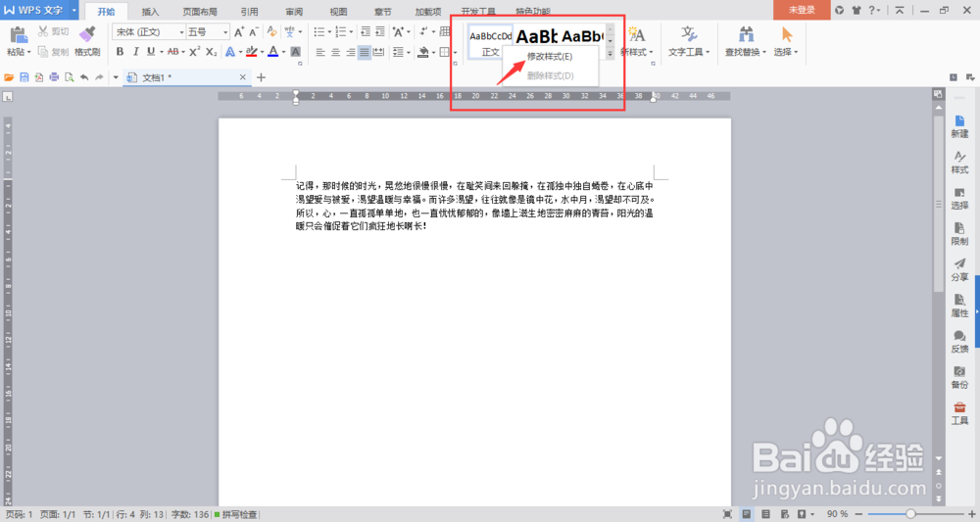Screen dimensions: 980x522
Task: Click the skin (T-shirt) icon in title bar
Action: click(x=856, y=10)
